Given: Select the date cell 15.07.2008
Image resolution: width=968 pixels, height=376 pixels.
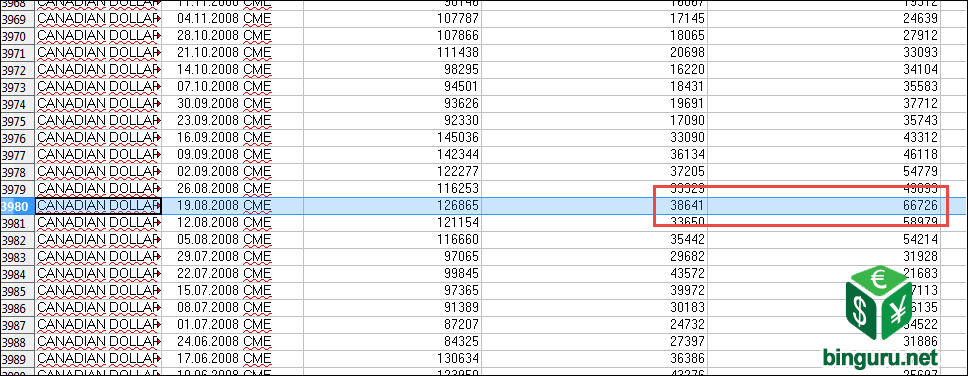Looking at the screenshot, I should coord(232,290).
